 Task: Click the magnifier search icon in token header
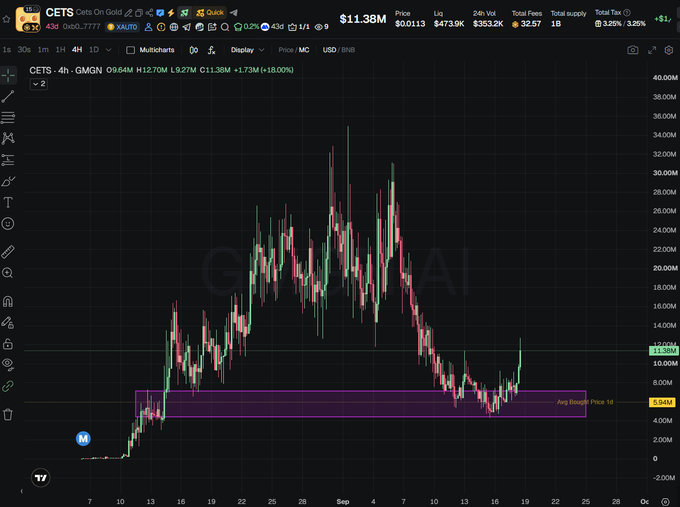pos(225,27)
